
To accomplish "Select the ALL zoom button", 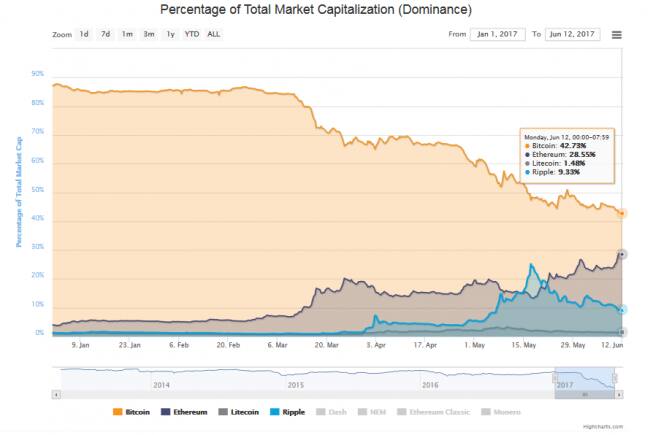I will tap(214, 34).
